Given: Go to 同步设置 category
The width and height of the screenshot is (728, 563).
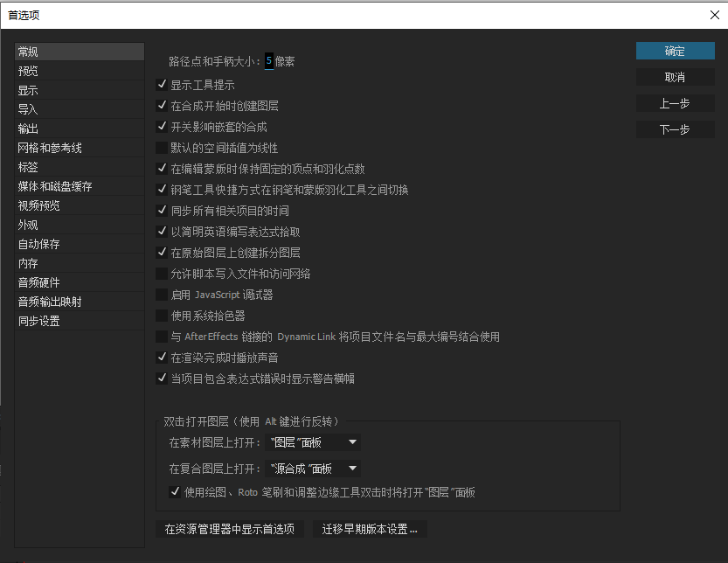Looking at the screenshot, I should [x=80, y=321].
